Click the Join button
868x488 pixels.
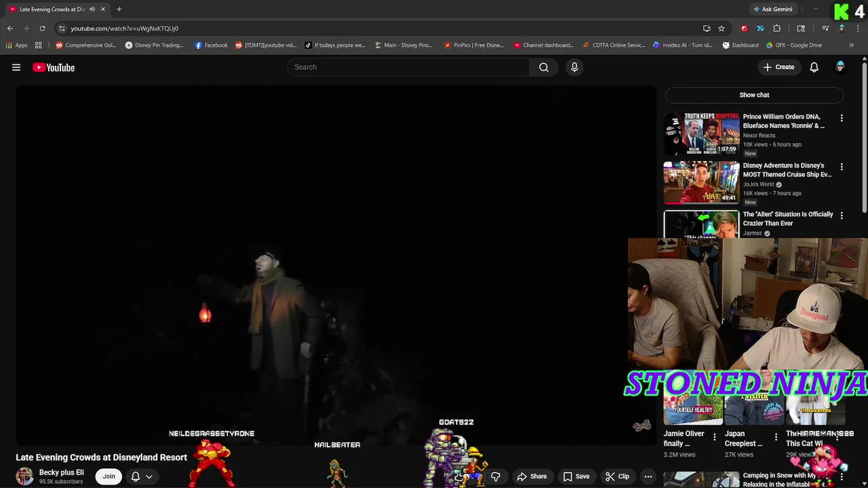tap(108, 476)
